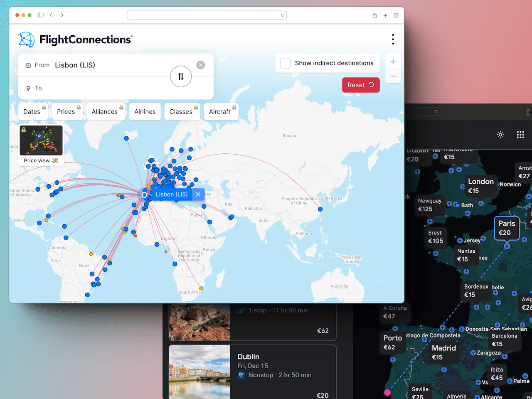
Task: Click the €62 one-stop flight card
Action: (252, 322)
